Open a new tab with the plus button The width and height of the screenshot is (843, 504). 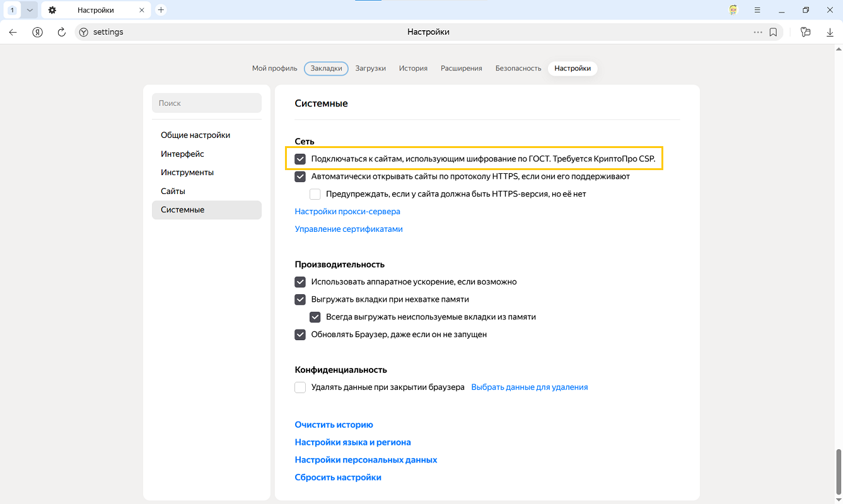click(161, 10)
